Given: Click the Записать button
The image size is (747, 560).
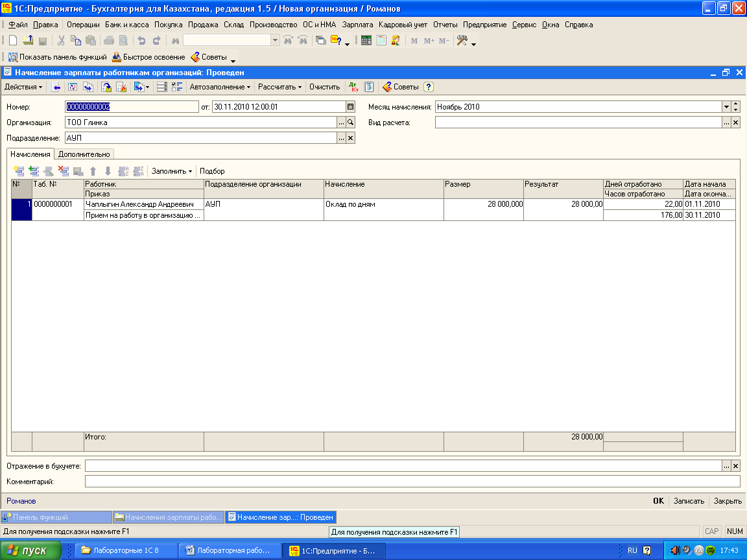Looking at the screenshot, I should point(689,501).
